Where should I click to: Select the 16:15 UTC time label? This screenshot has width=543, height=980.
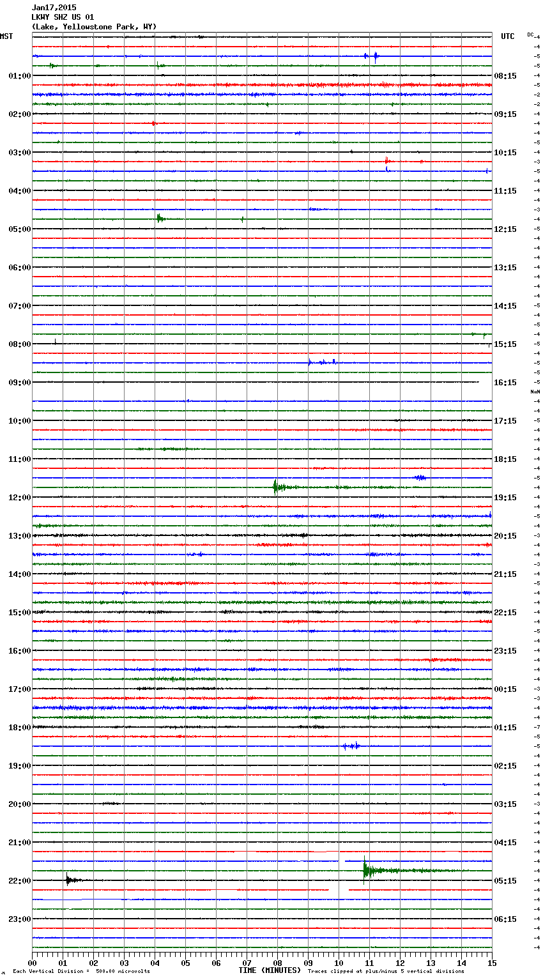pos(505,382)
